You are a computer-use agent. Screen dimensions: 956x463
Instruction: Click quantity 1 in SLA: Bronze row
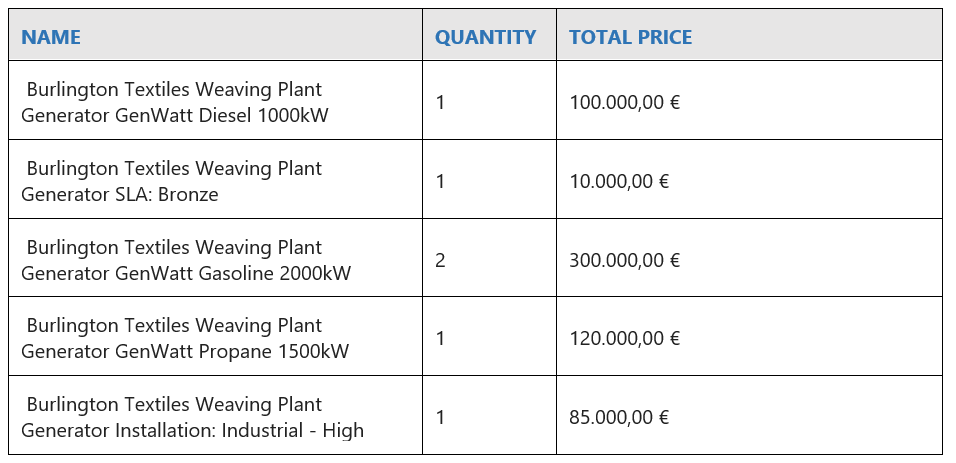[x=440, y=181]
